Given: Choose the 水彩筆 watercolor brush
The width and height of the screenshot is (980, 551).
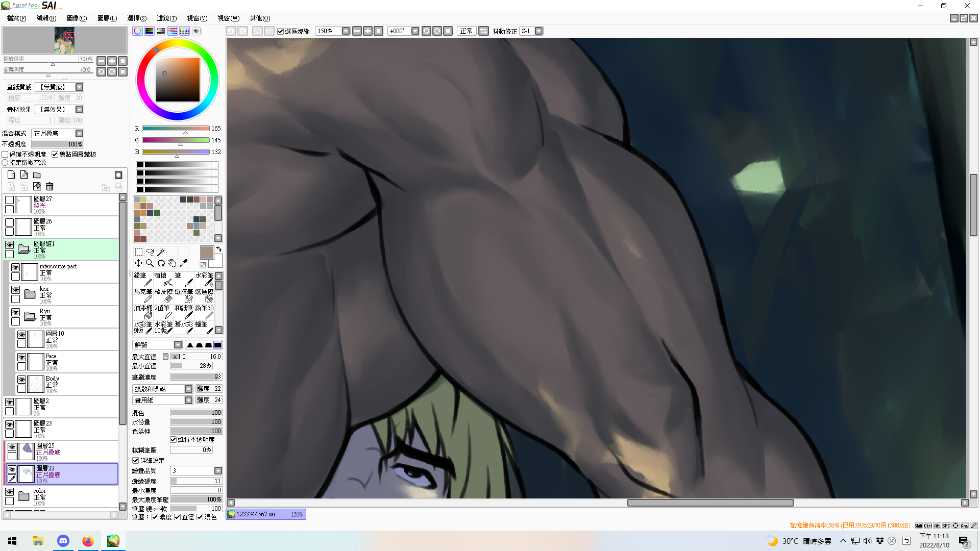Looking at the screenshot, I should click(204, 279).
